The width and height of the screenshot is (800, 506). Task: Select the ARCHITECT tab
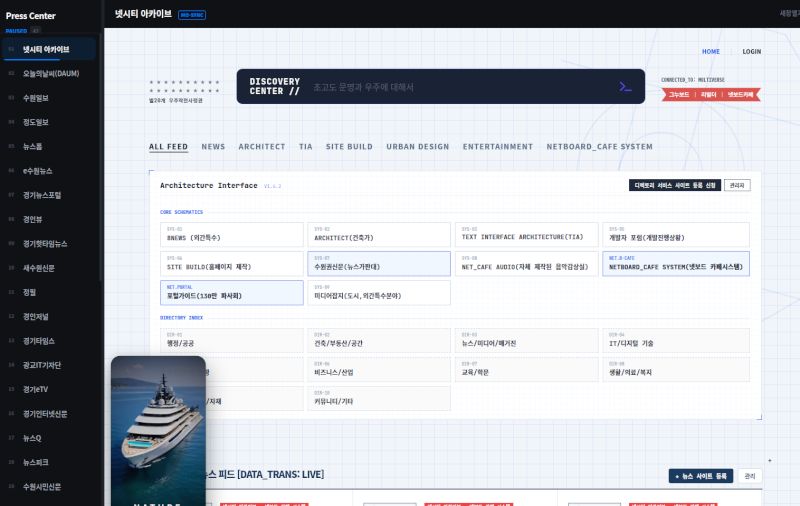point(262,147)
